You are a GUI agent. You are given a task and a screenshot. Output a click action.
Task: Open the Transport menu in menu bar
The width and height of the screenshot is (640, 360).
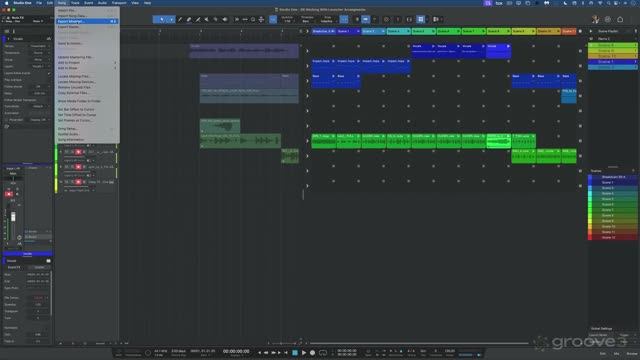119,3
